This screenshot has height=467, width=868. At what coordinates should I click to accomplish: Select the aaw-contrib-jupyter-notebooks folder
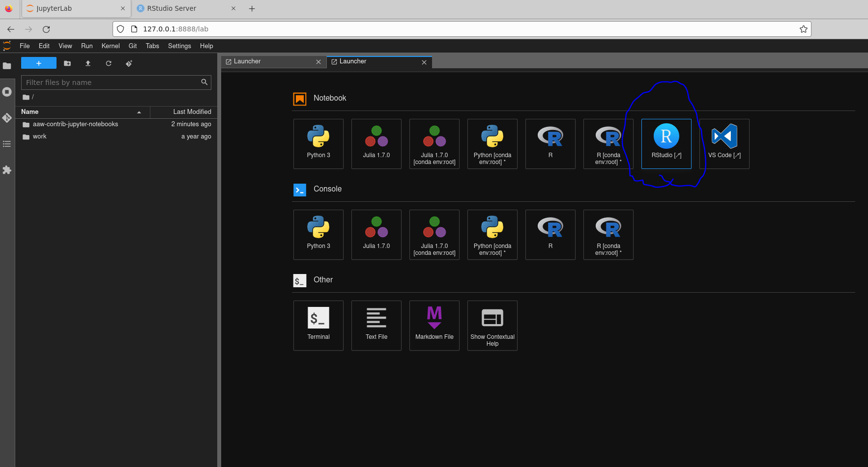coord(116,124)
